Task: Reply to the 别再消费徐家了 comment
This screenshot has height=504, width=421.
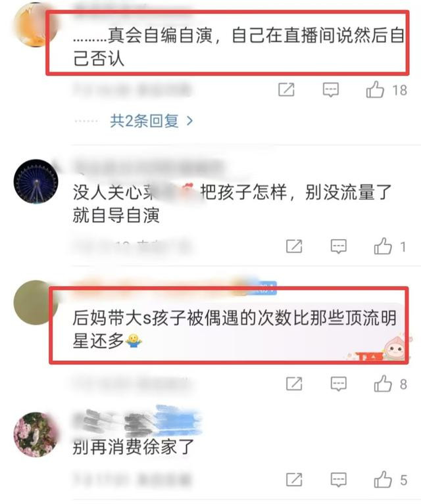Action: tap(339, 480)
